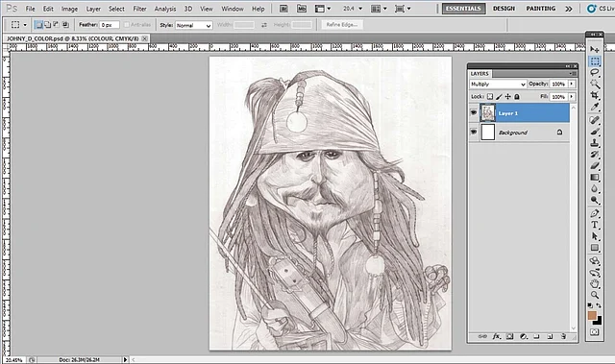Viewport: 615px width, 364px height.
Task: Select the Path Selection tool
Action: (x=595, y=236)
